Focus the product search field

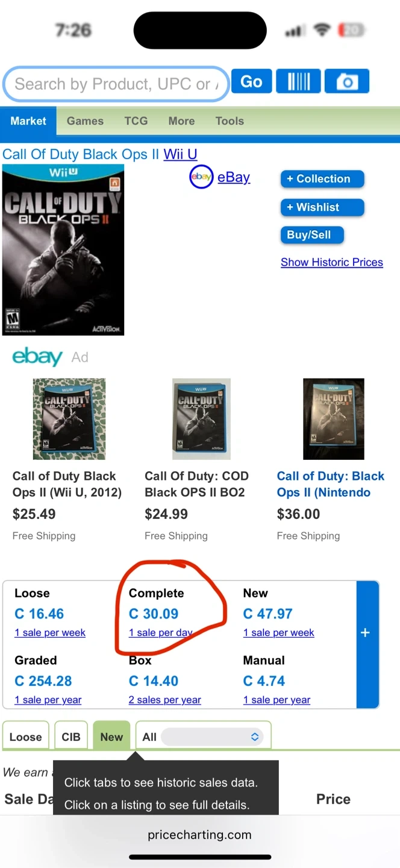click(116, 84)
